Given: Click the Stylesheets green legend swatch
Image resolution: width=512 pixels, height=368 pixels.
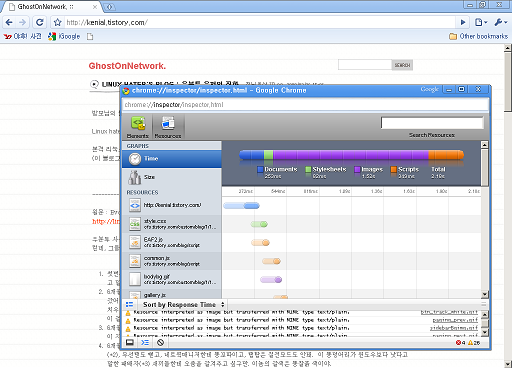Looking at the screenshot, I should [x=308, y=169].
